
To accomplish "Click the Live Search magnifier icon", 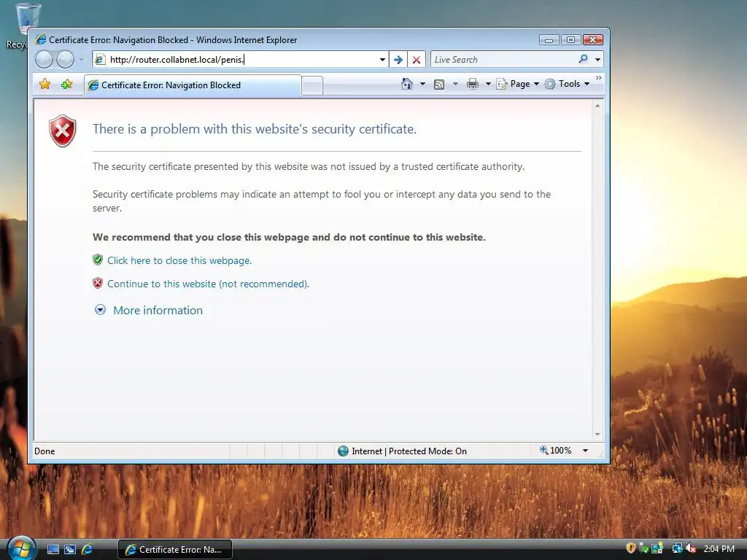I will (583, 59).
